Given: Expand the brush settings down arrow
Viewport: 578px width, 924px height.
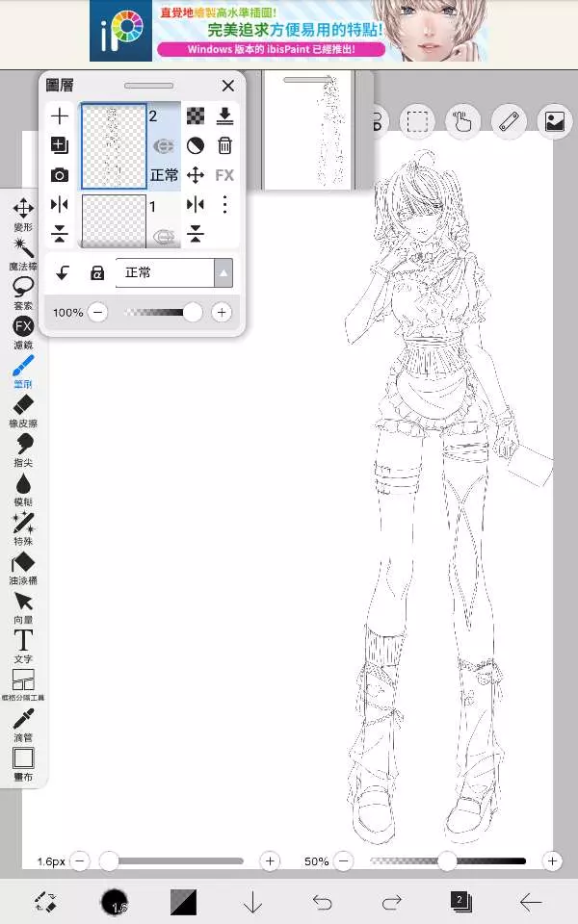Looking at the screenshot, I should click(x=253, y=902).
